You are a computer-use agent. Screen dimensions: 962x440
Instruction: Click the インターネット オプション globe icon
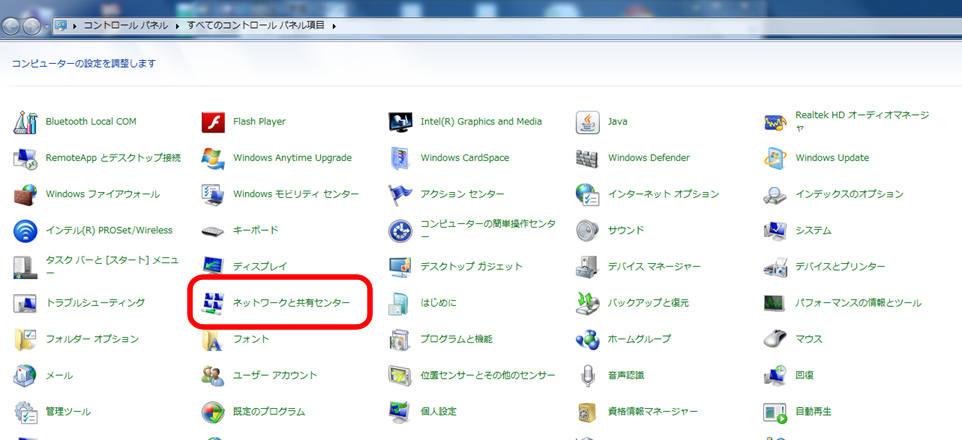(587, 195)
